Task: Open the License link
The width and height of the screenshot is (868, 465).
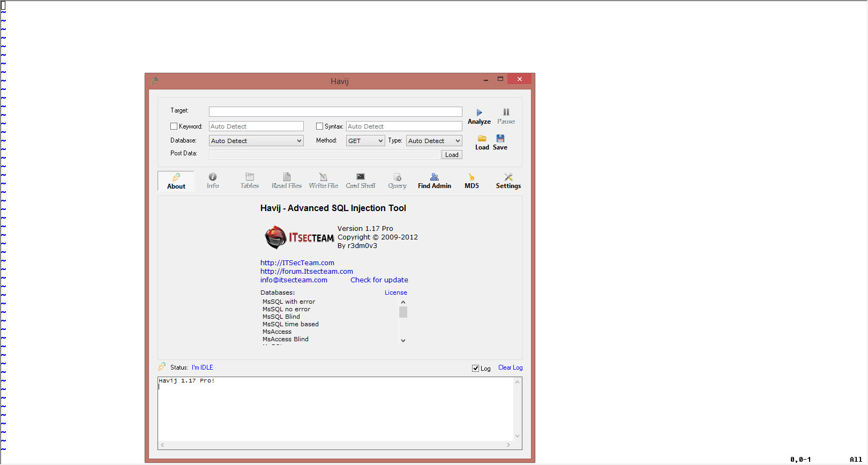Action: tap(396, 292)
